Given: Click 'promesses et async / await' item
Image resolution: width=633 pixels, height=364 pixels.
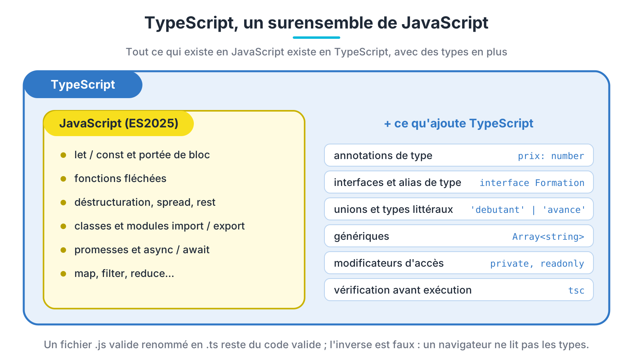Looking at the screenshot, I should click(x=142, y=250).
